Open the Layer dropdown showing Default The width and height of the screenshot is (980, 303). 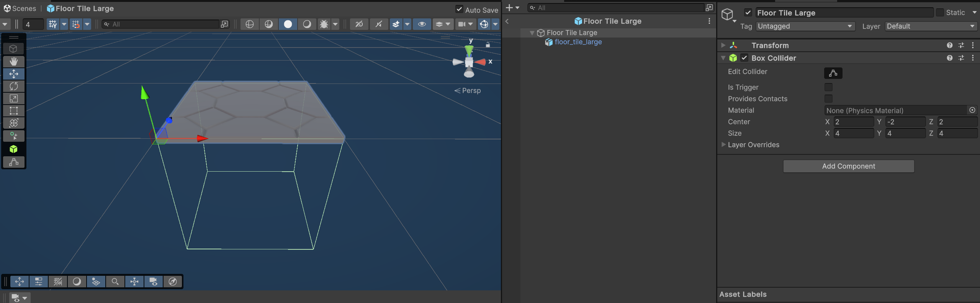931,26
